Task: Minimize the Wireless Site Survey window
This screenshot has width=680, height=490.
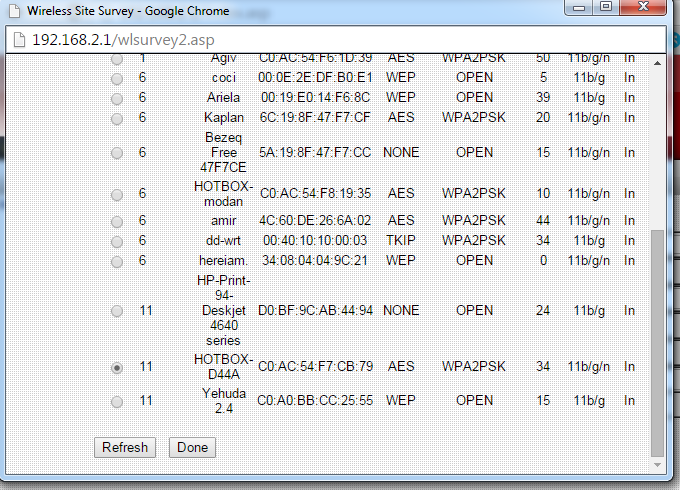Action: pos(578,8)
